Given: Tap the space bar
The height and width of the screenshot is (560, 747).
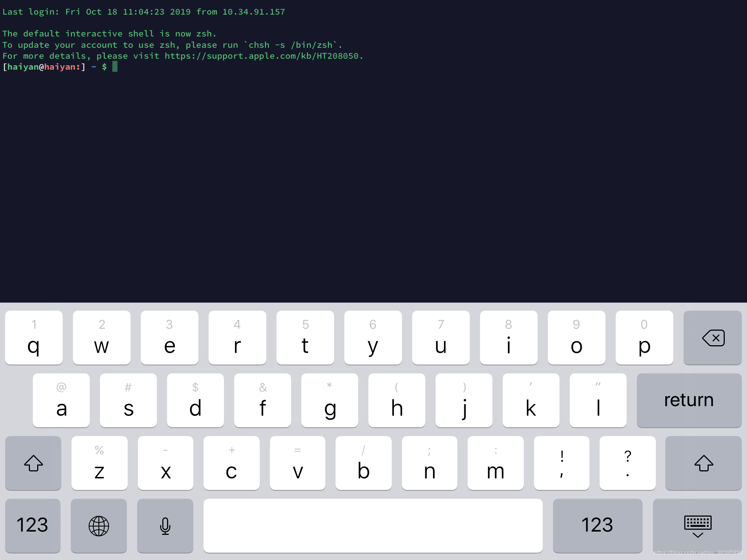Looking at the screenshot, I should (x=373, y=525).
